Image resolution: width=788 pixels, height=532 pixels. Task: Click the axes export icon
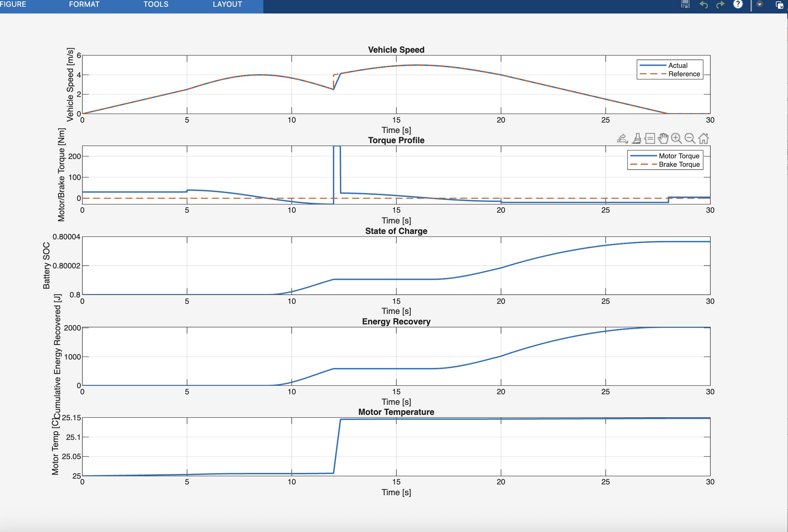click(622, 138)
